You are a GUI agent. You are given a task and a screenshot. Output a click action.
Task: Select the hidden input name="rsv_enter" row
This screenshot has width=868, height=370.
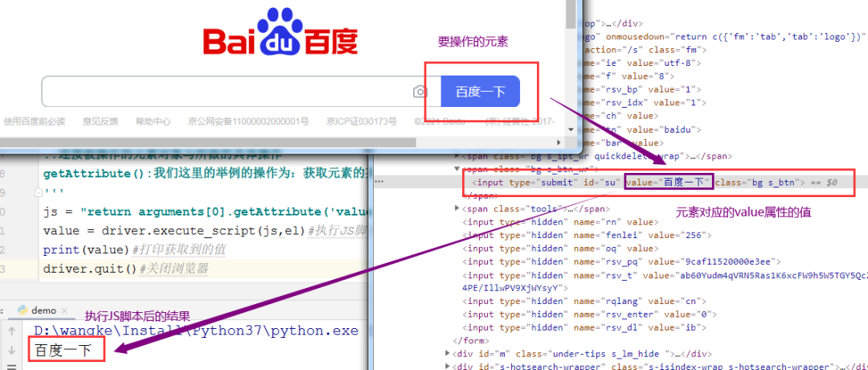[x=590, y=314]
